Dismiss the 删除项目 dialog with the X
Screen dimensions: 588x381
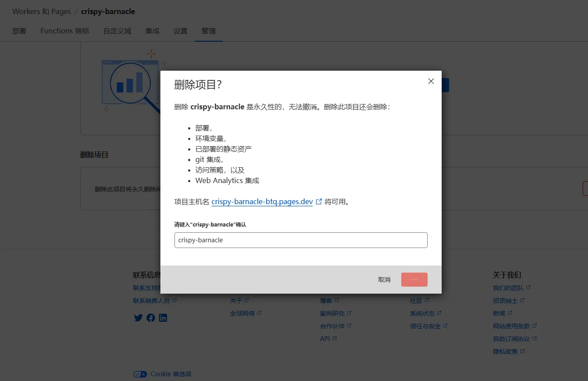pos(431,81)
